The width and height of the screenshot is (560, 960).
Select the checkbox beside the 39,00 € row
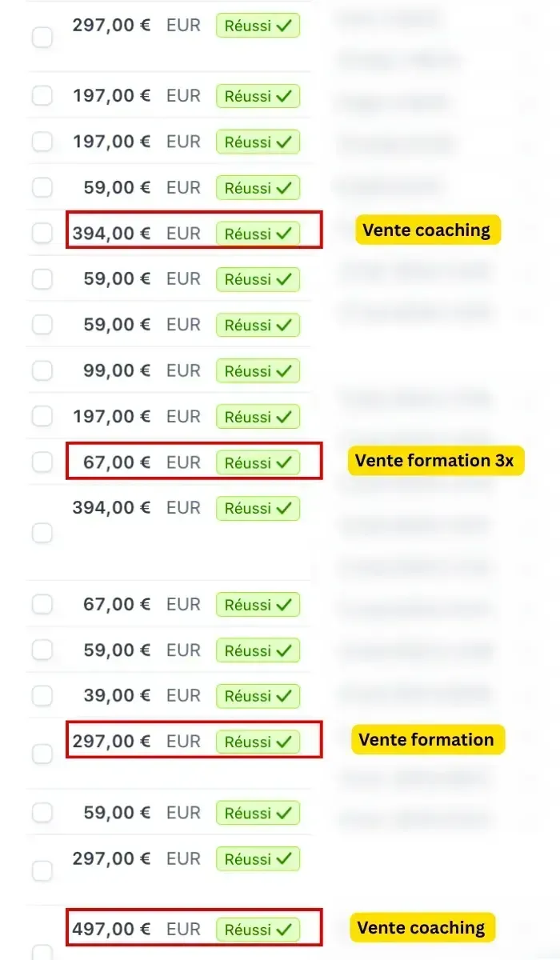click(42, 695)
